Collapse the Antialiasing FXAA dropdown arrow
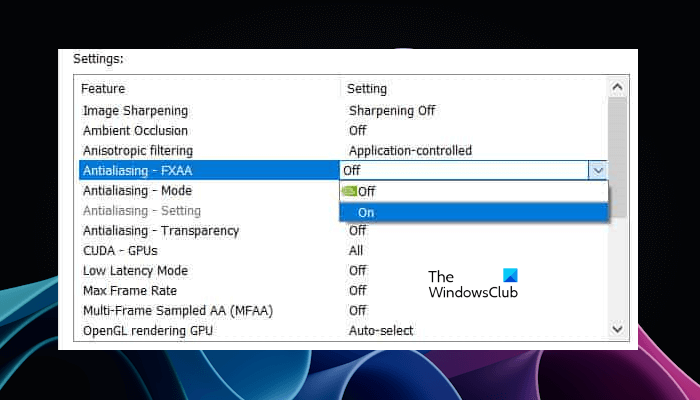This screenshot has width=700, height=400. click(x=598, y=171)
